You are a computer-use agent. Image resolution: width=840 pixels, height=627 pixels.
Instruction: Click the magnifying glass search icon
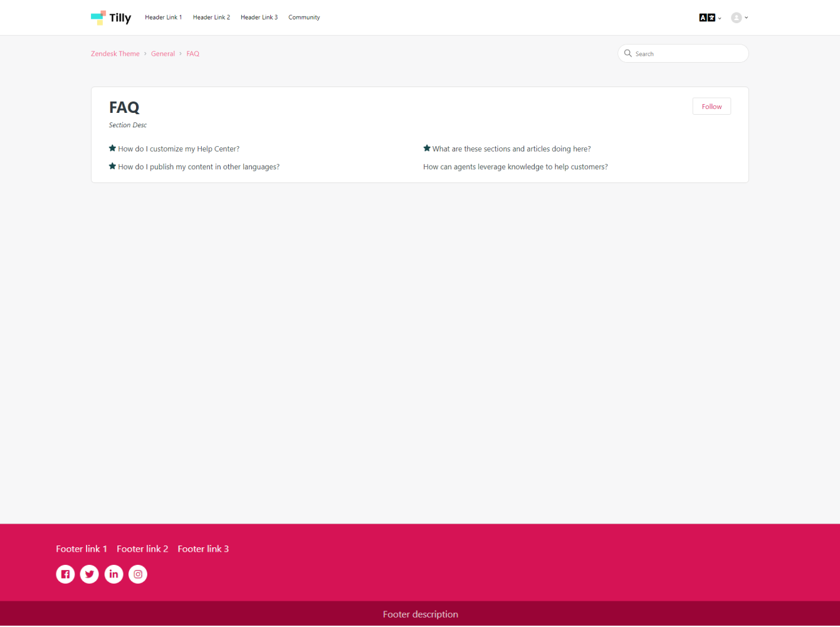coord(627,53)
